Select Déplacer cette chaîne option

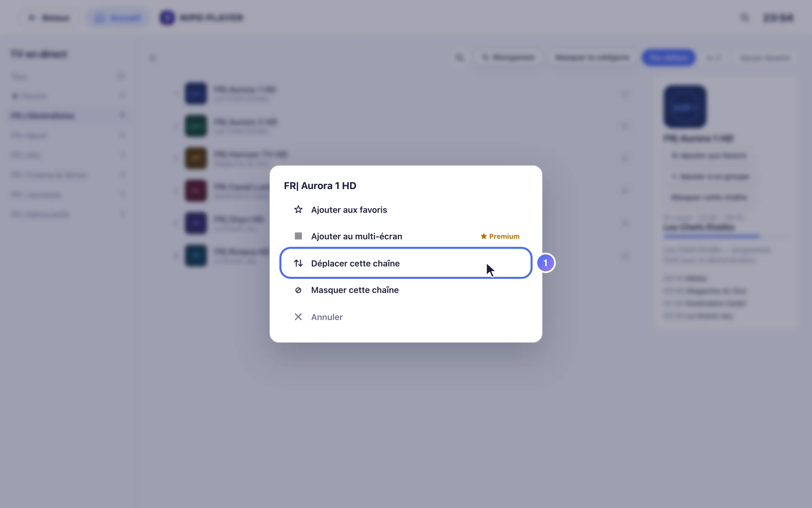pos(406,263)
